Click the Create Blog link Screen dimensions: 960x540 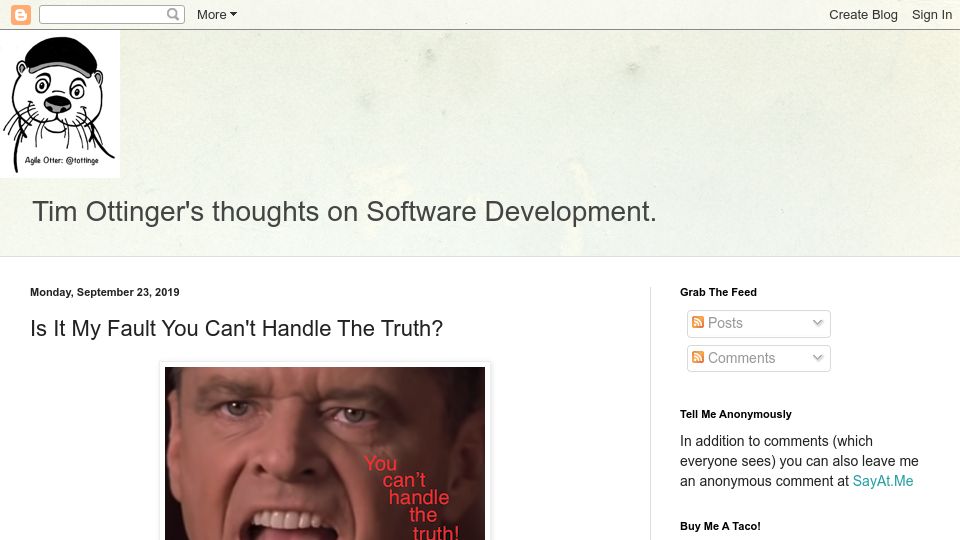pos(863,15)
